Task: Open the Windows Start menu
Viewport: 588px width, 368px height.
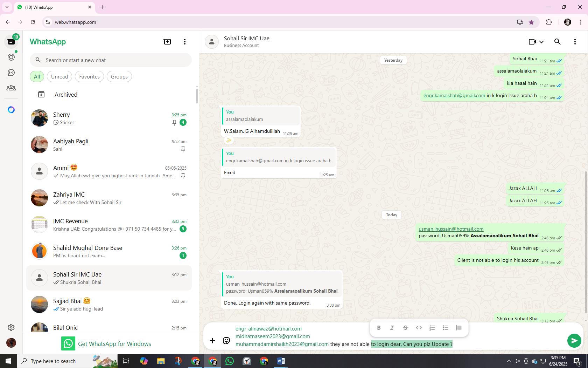Action: coord(8,361)
